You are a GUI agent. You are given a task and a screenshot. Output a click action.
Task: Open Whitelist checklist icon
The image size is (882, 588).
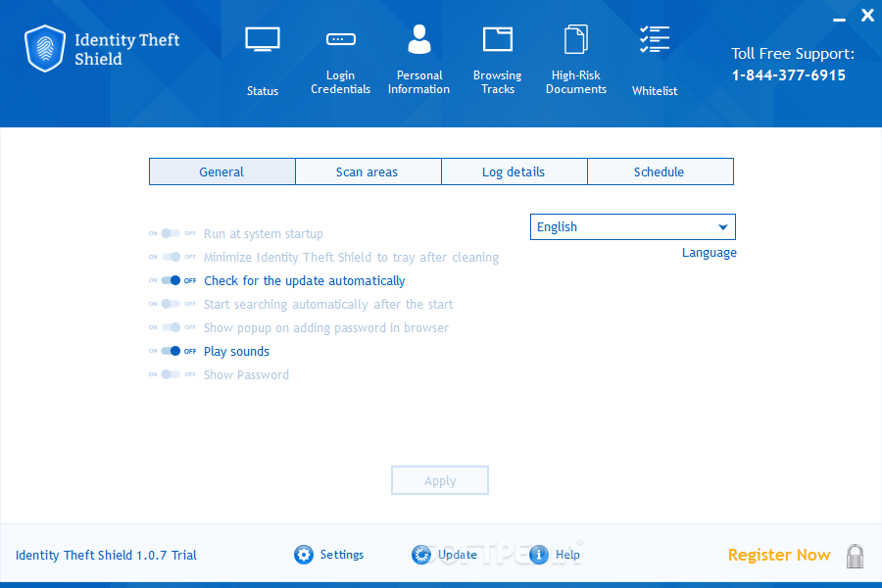tap(655, 39)
